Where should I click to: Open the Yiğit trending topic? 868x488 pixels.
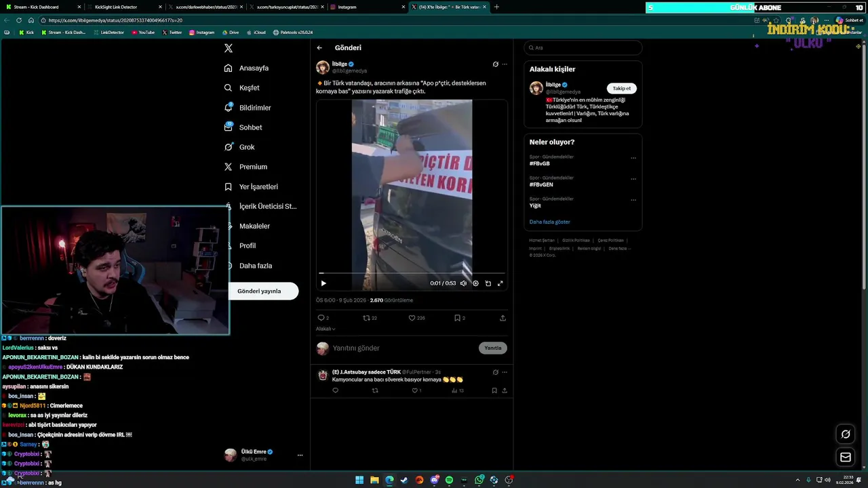(x=535, y=205)
